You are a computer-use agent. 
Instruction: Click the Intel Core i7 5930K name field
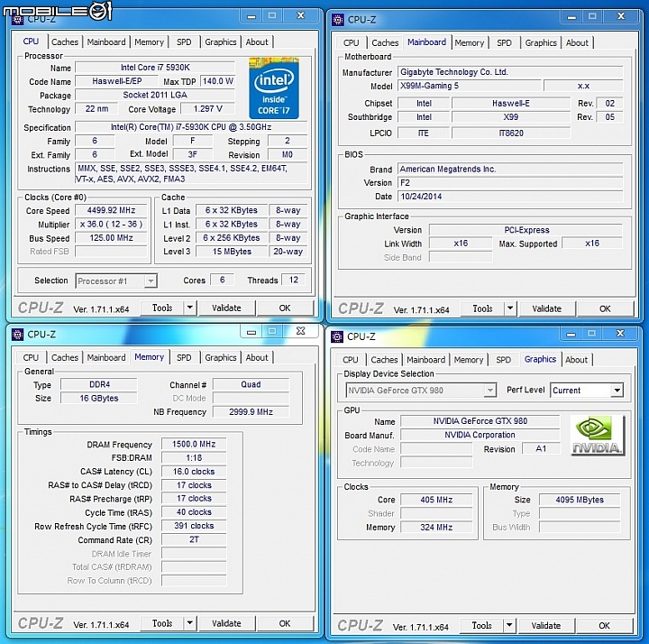click(155, 68)
